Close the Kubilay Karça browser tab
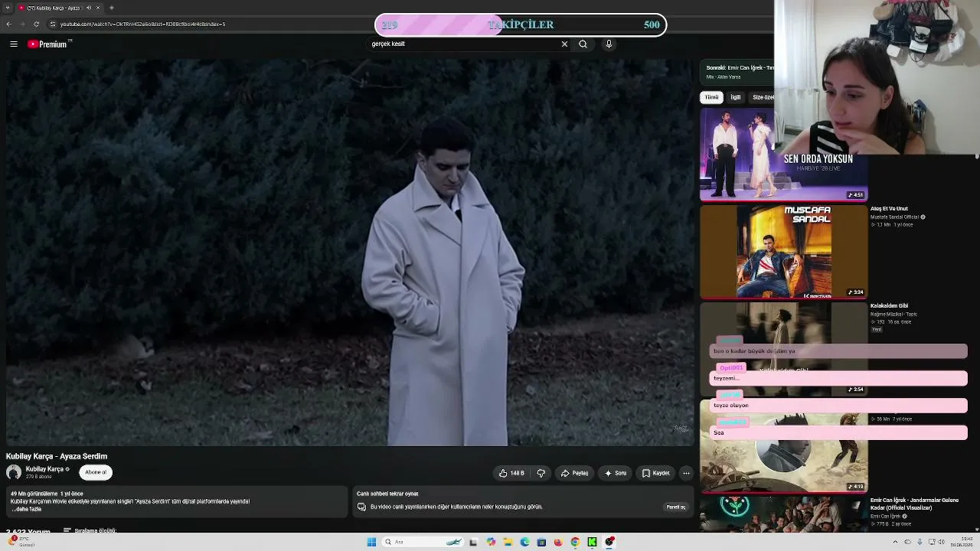 click(x=98, y=8)
